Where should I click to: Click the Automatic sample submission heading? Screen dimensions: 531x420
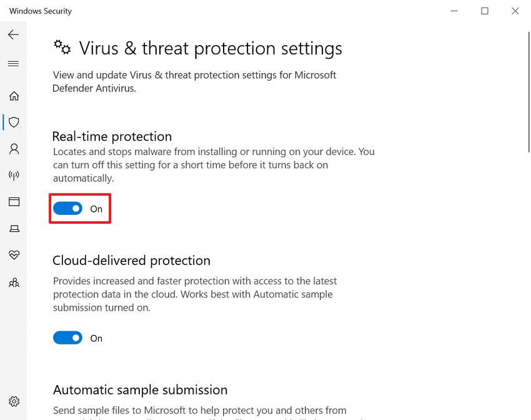tap(140, 389)
